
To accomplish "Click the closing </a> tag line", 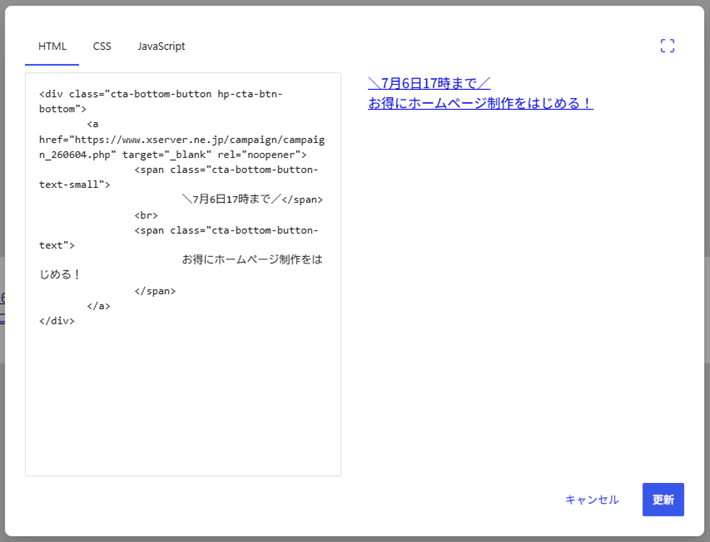I will pyautogui.click(x=98, y=306).
